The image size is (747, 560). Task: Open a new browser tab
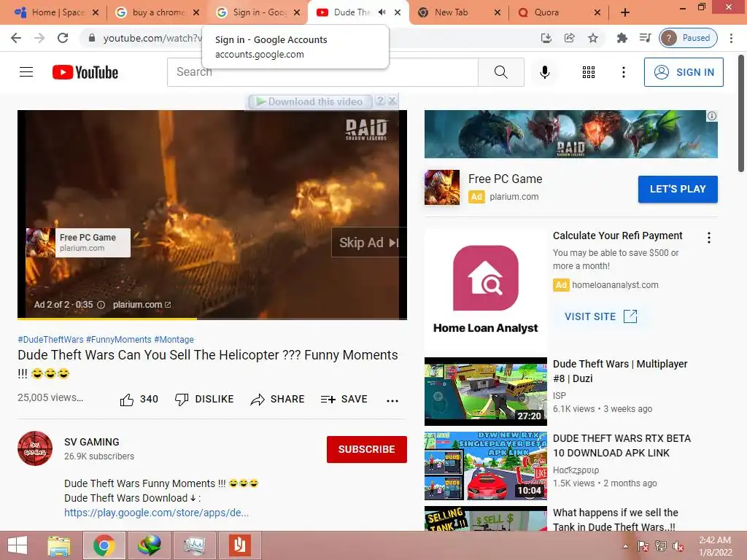tap(625, 12)
